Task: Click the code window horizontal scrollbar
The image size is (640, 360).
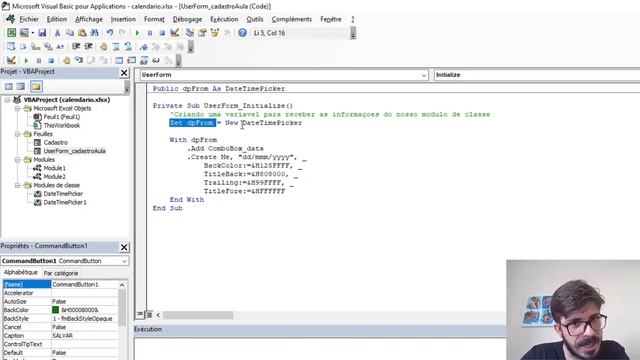Action: tap(198, 315)
